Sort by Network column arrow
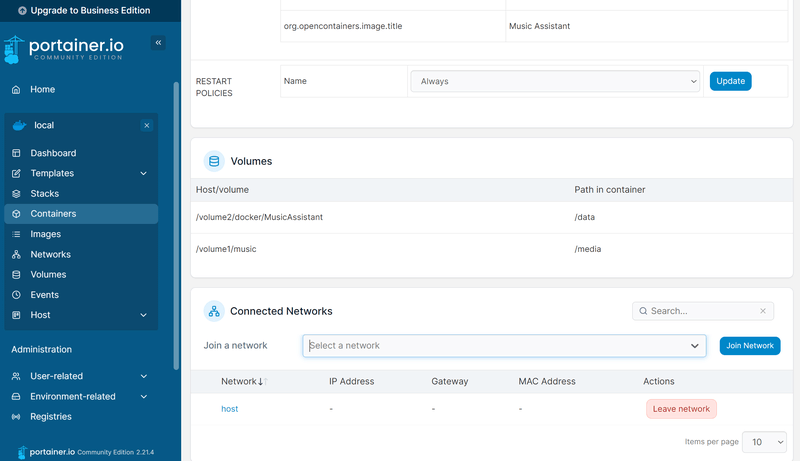 click(261, 381)
